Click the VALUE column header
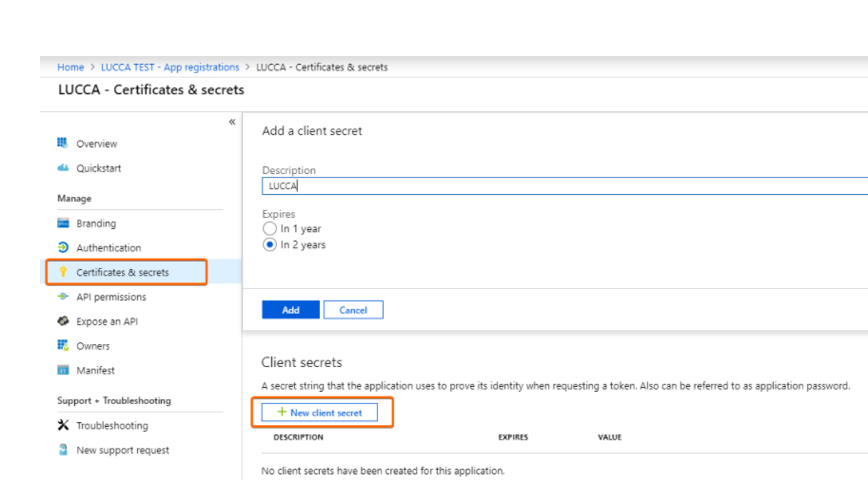 pos(609,437)
